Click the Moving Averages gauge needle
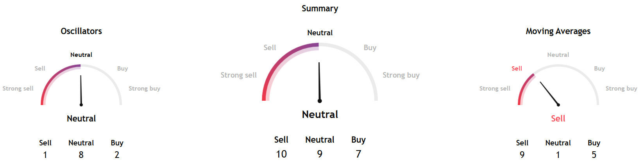This screenshot has width=644, height=165. coord(549,93)
